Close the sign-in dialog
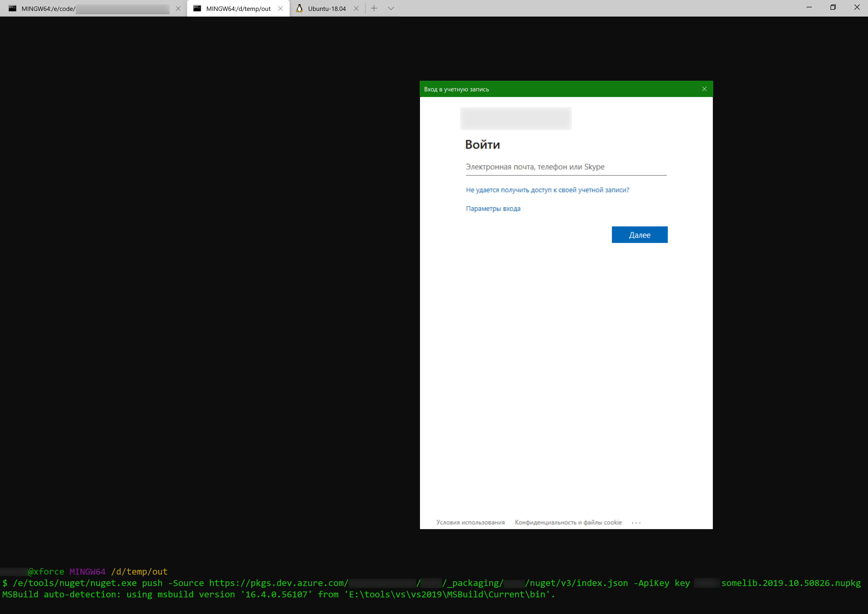Screen dimensions: 868x614 point(704,89)
